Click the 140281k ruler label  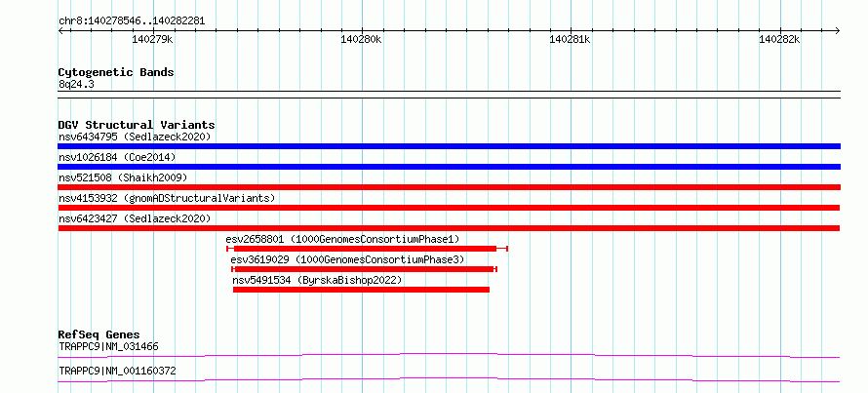tap(571, 40)
